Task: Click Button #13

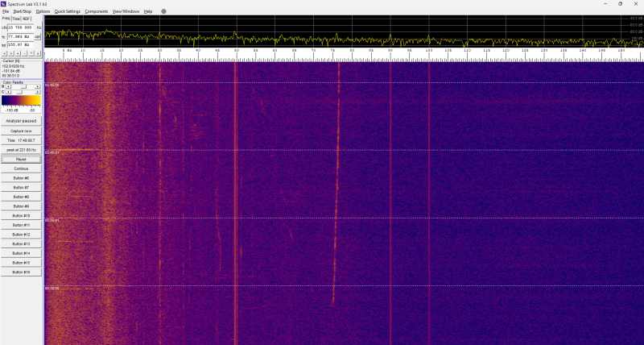Action: click(21, 244)
